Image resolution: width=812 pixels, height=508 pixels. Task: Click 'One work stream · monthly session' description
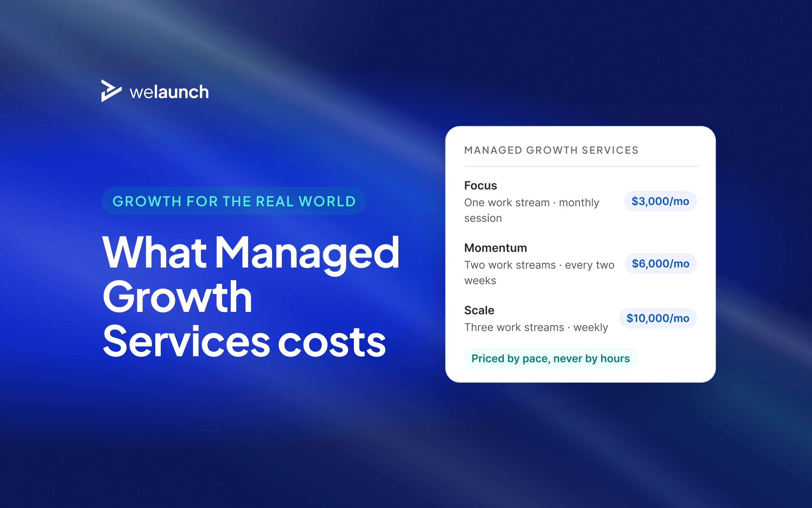[532, 210]
